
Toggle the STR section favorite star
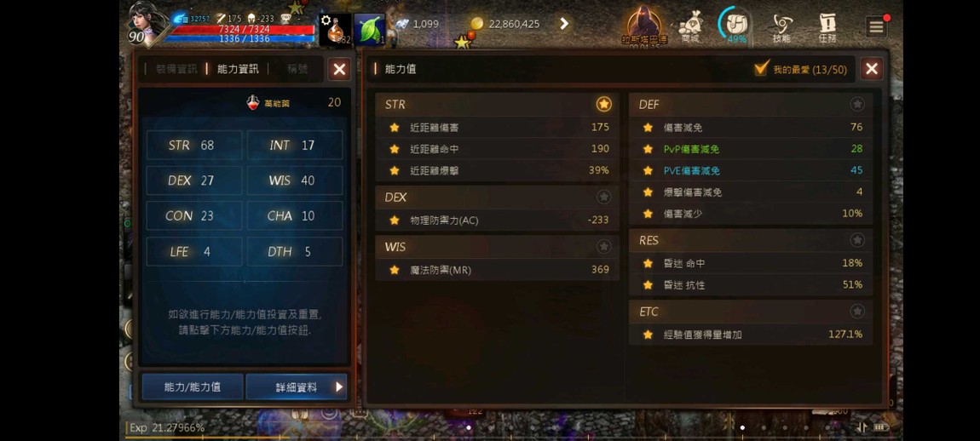pyautogui.click(x=603, y=105)
